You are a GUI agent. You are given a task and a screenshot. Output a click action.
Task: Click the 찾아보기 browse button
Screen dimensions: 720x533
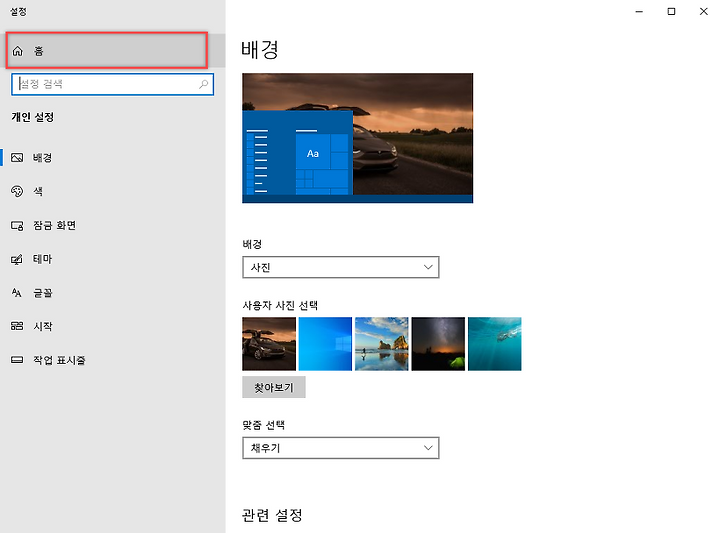[274, 387]
